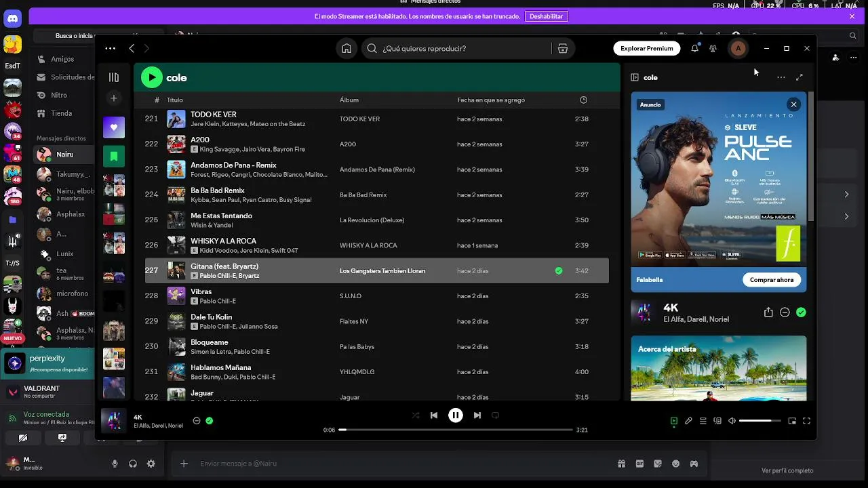Open Spotify Home via house icon
The width and height of the screenshot is (868, 488).
point(347,48)
